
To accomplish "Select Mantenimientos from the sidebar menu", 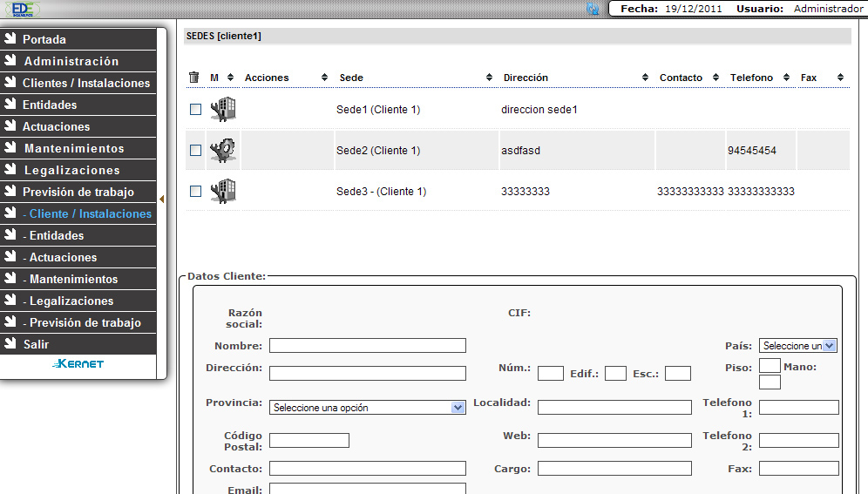I will click(73, 148).
